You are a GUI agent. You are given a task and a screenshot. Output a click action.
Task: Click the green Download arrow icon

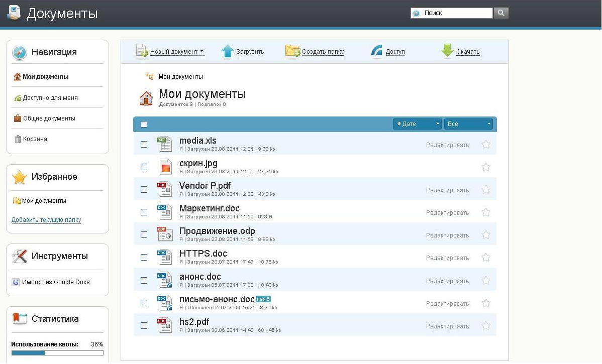click(x=447, y=51)
